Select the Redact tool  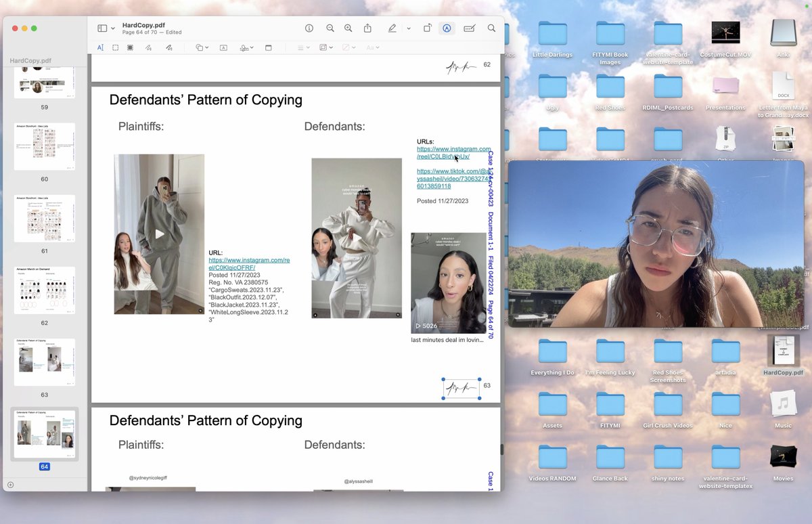(x=130, y=47)
